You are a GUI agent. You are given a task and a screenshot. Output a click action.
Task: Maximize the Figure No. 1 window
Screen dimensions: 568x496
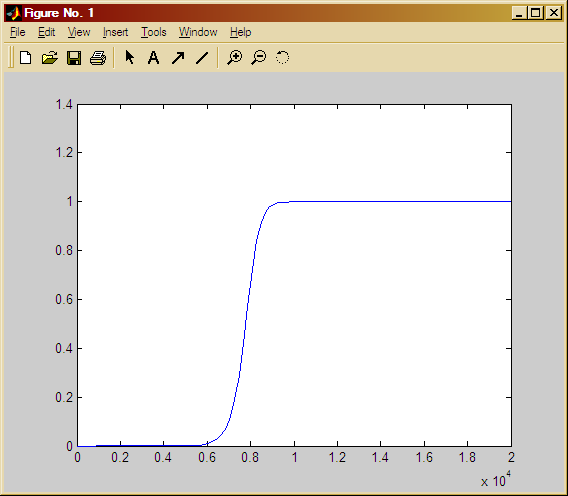pos(535,13)
